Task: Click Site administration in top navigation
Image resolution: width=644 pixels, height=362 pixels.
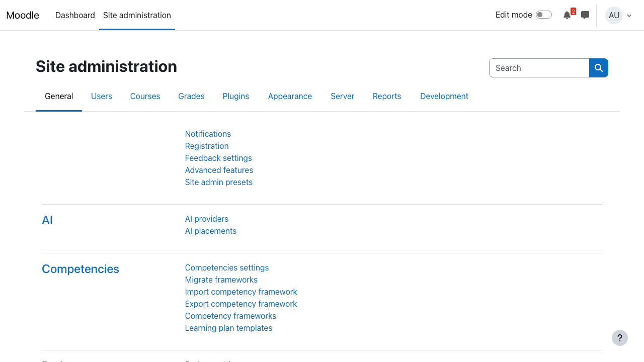Action: coord(137,15)
